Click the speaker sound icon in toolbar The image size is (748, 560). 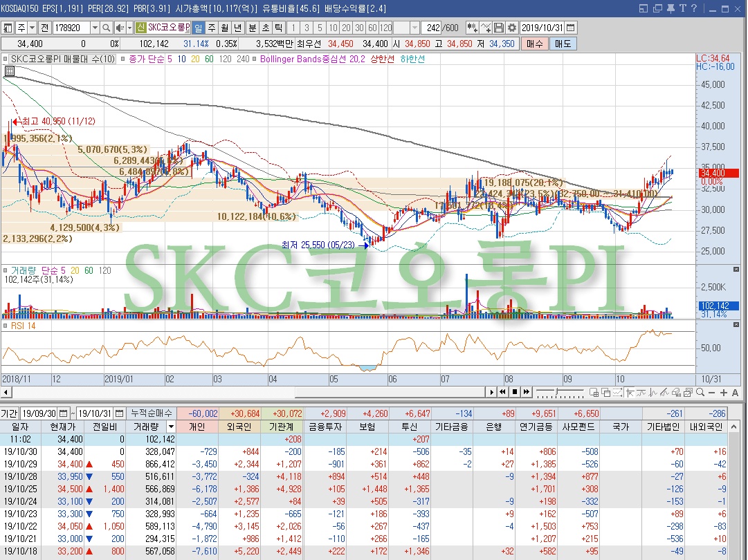tap(120, 28)
